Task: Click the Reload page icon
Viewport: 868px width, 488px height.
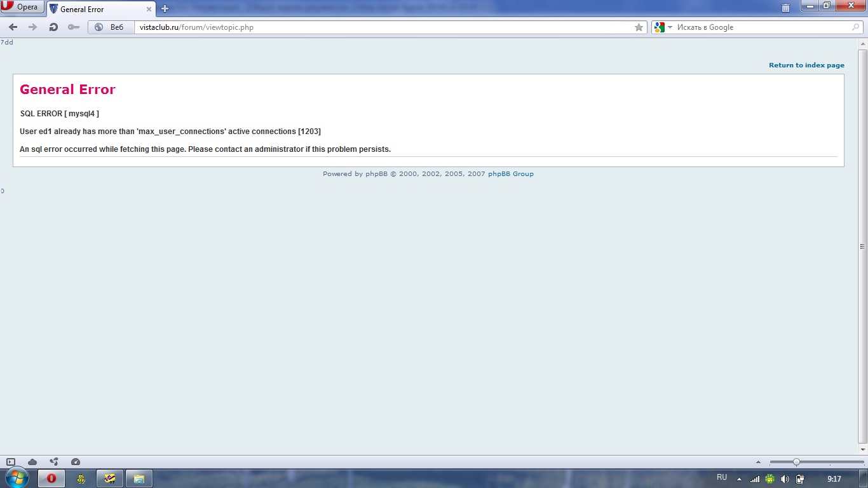Action: (x=53, y=27)
